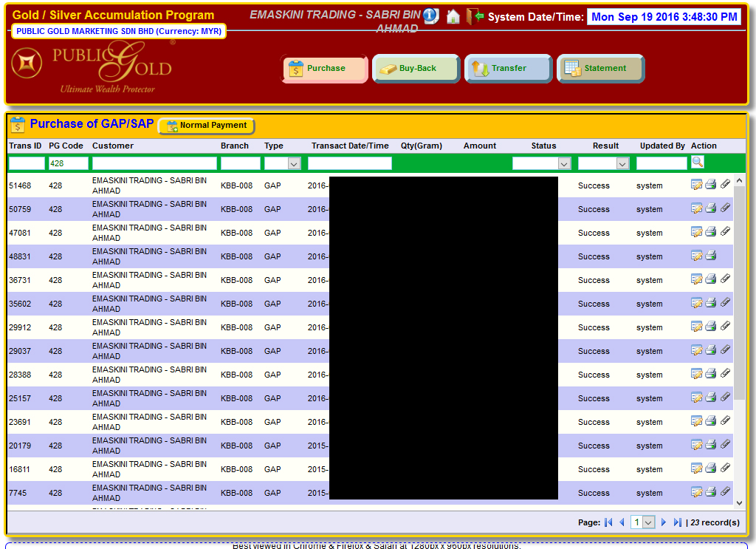Print transaction 35602 via printer icon
Viewport: 756px width, 549px height.
pos(711,302)
